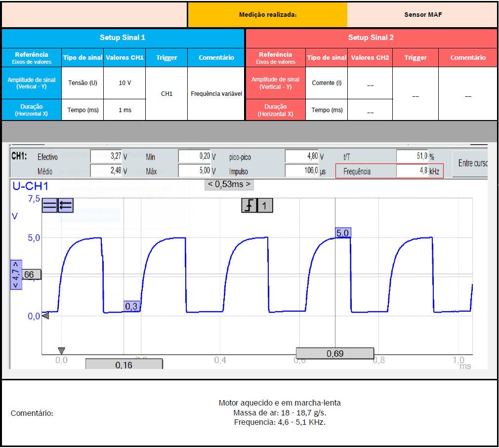
Task: Click the 0,69 time cursor handle
Action: [x=334, y=353]
